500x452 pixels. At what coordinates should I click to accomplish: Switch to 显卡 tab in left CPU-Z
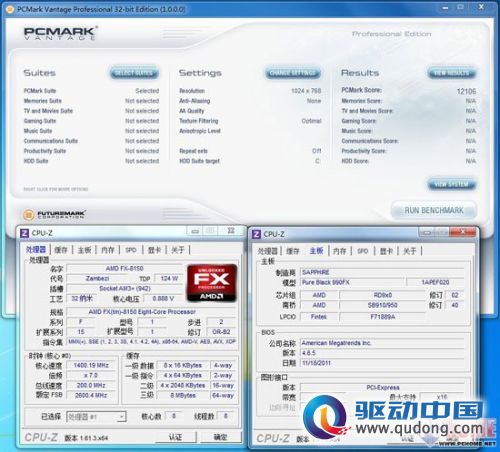[154, 250]
